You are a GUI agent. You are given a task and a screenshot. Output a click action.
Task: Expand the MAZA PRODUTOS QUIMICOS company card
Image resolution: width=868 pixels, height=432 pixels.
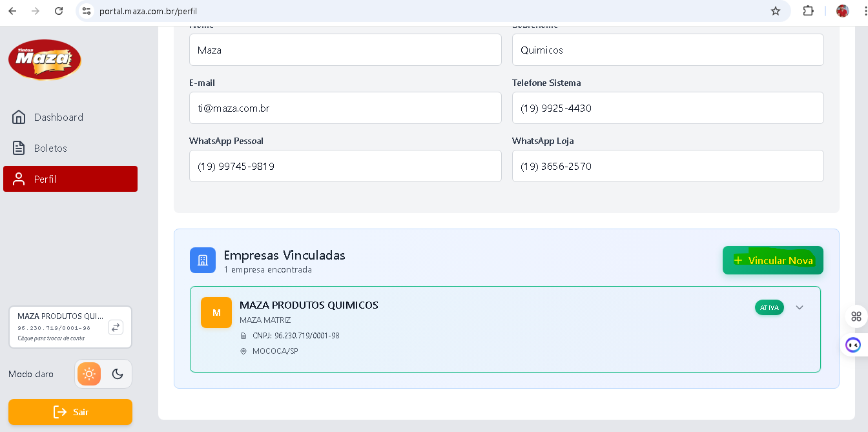tap(800, 307)
